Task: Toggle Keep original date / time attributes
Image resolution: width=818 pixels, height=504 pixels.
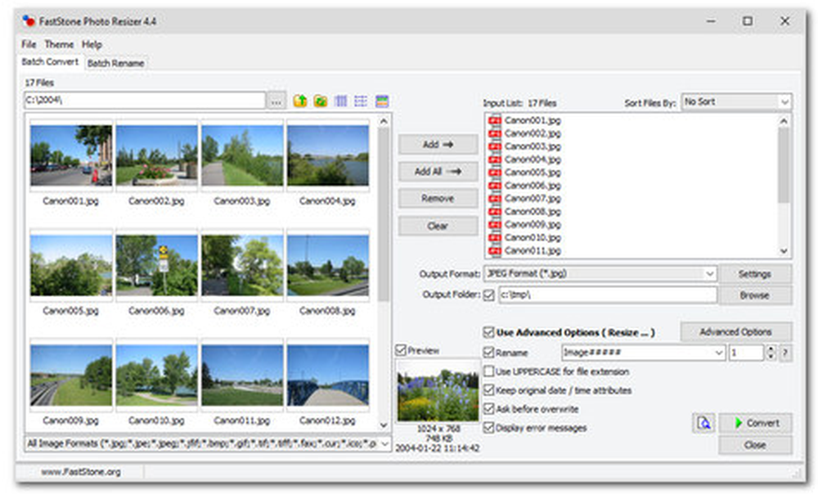Action: click(x=489, y=390)
